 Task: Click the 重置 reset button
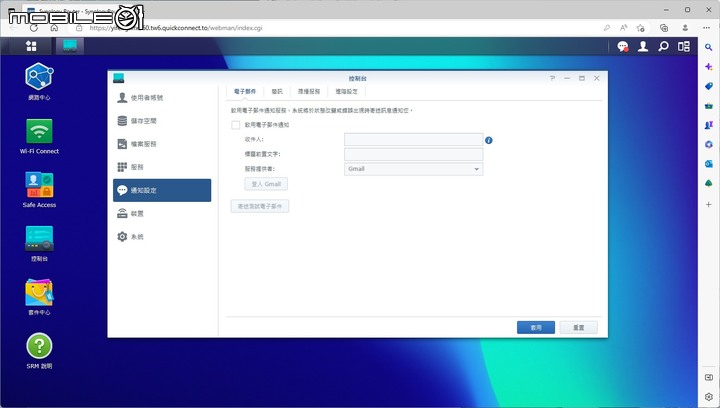[579, 328]
